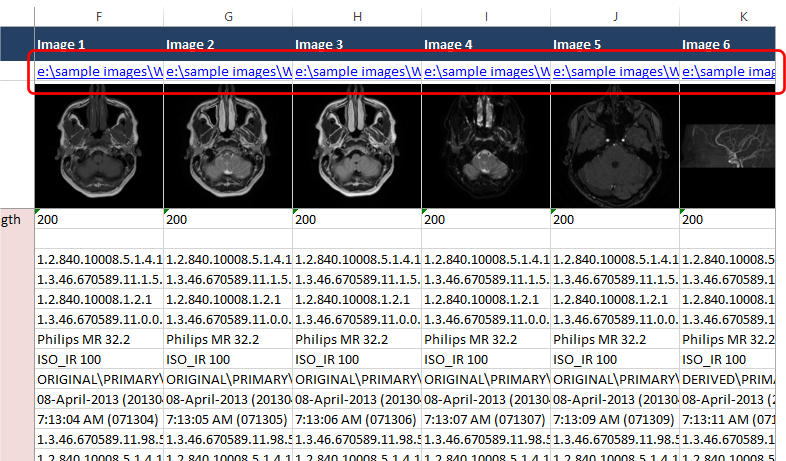Click the ISO_IR 100 cell in column G

pyautogui.click(x=228, y=360)
